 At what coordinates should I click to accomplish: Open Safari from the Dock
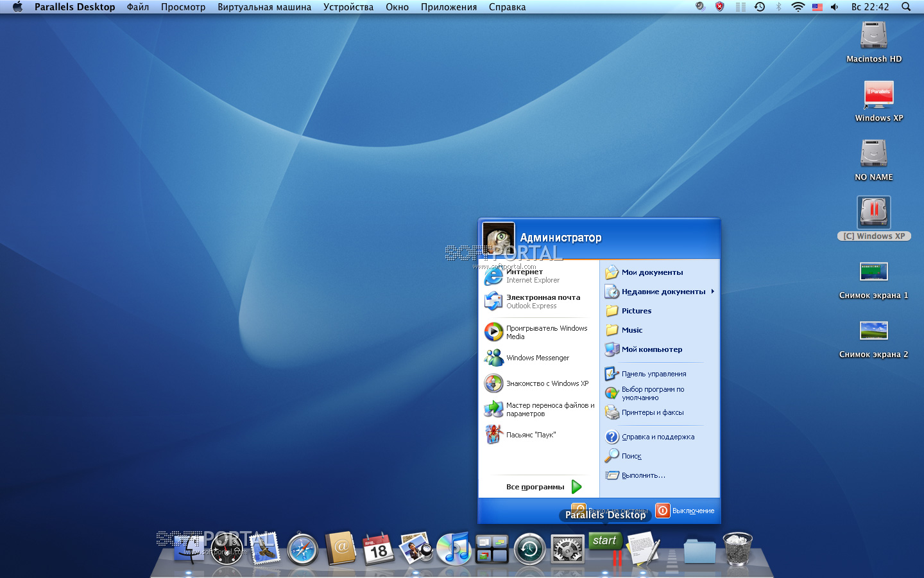(x=302, y=550)
